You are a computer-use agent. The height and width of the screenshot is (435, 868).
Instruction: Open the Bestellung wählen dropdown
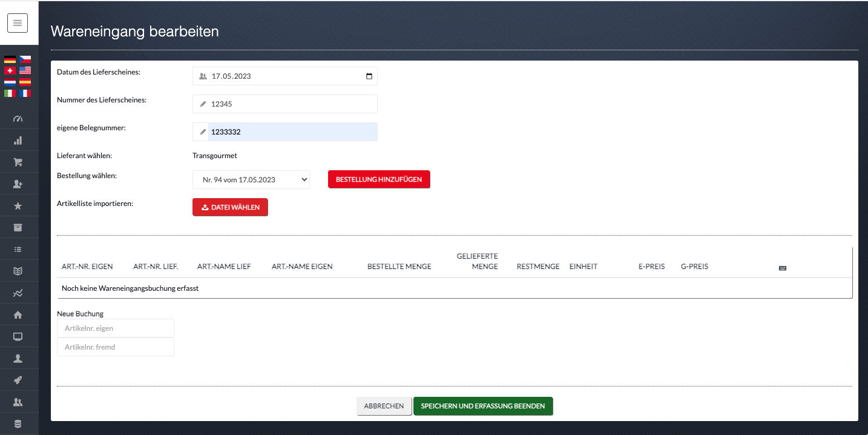[x=251, y=180]
